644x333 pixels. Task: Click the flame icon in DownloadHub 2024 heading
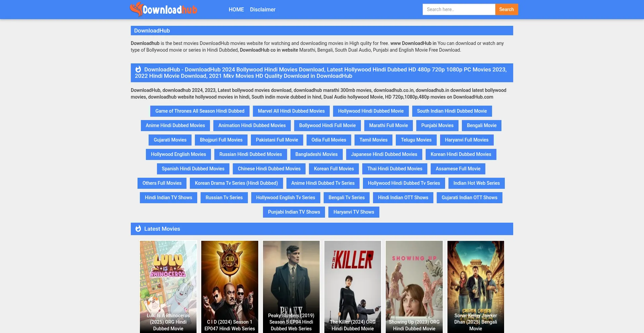138,69
